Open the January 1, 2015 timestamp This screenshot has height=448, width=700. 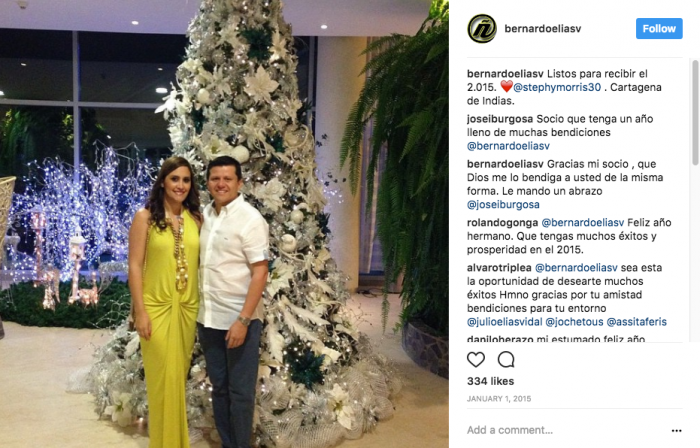(x=499, y=398)
